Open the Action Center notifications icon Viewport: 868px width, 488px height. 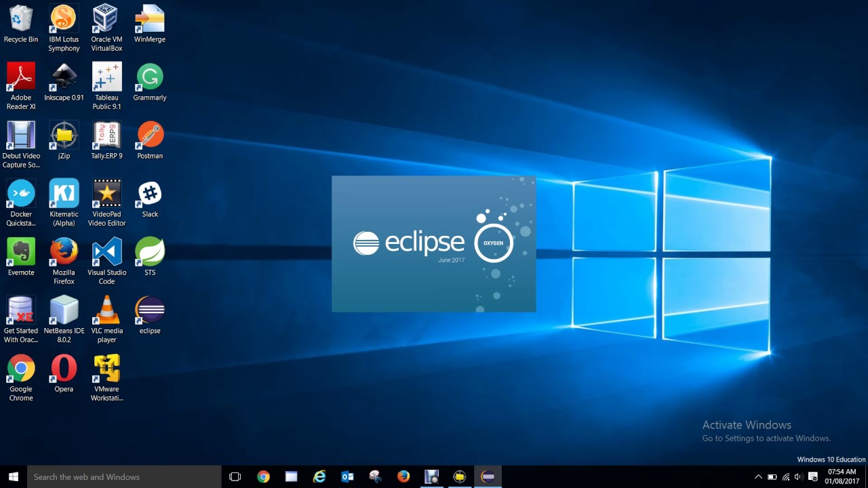tap(813, 476)
